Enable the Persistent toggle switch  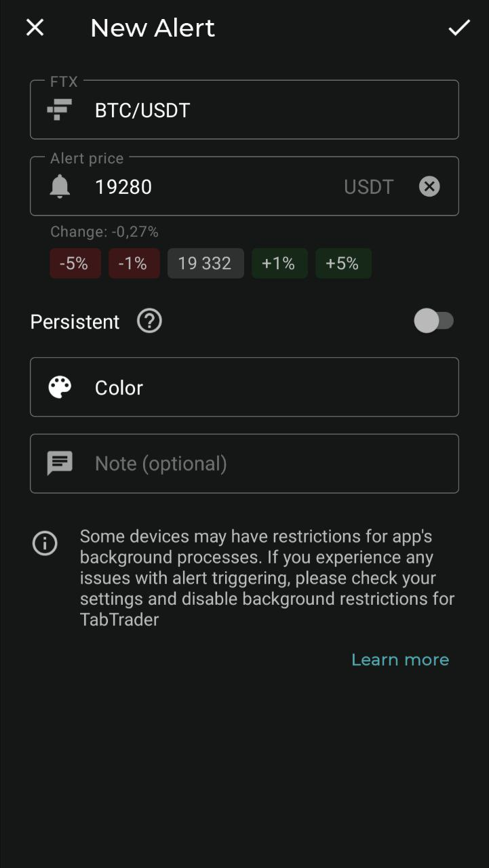tap(434, 321)
